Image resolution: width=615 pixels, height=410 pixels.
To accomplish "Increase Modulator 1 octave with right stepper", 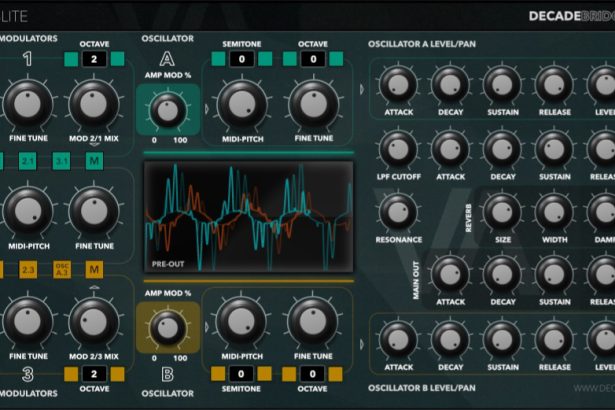I will (119, 60).
